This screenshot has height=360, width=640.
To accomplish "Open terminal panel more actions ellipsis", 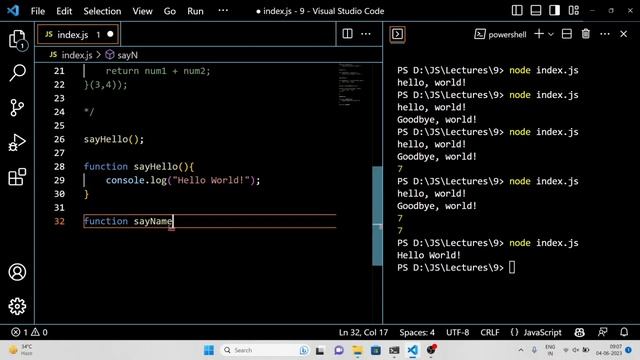I will pyautogui.click(x=605, y=34).
